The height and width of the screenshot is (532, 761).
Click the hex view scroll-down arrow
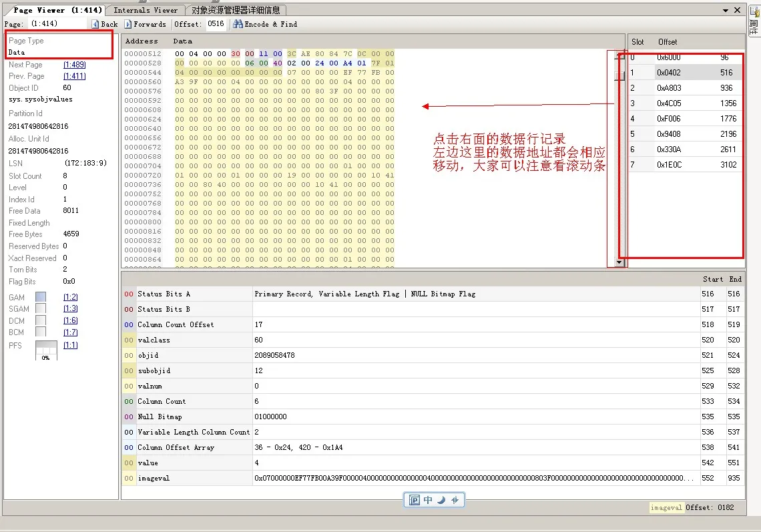pos(619,262)
